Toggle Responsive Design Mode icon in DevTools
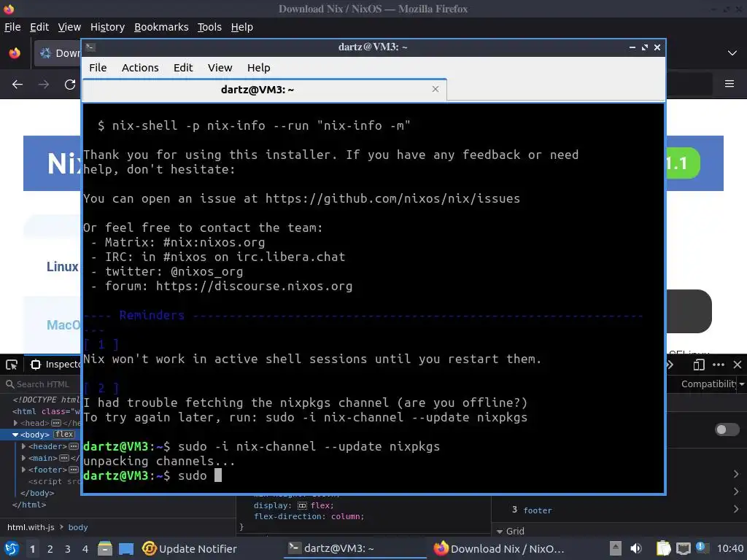This screenshot has height=560, width=747. coord(698,365)
